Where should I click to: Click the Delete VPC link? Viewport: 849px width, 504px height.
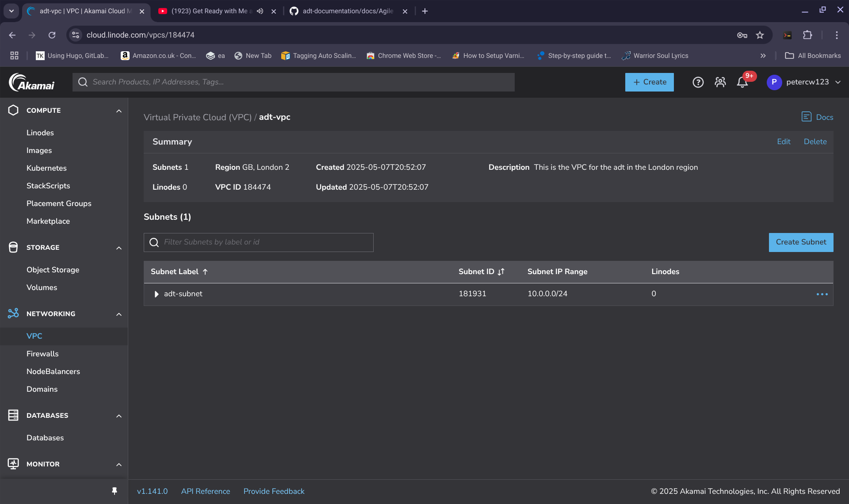815,141
